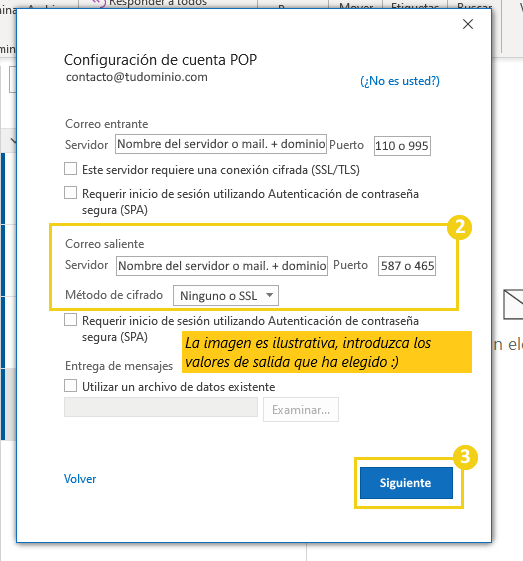Click the Examinar... button

pyautogui.click(x=301, y=409)
